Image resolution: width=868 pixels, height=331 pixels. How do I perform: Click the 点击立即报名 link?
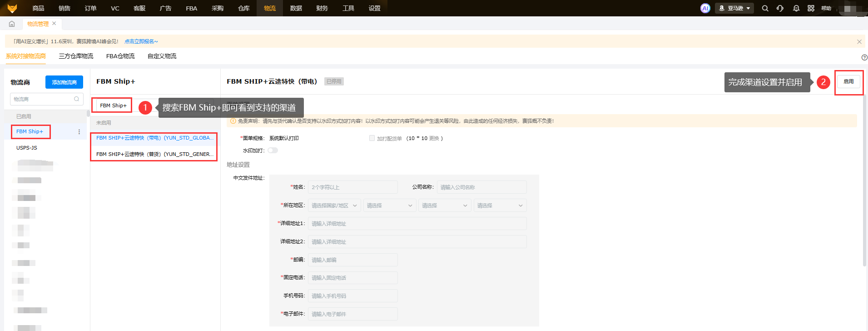141,41
